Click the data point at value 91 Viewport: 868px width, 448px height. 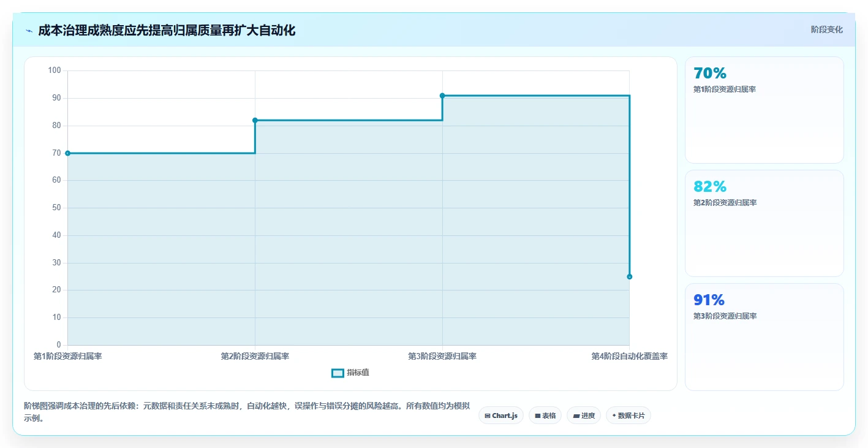coord(442,96)
